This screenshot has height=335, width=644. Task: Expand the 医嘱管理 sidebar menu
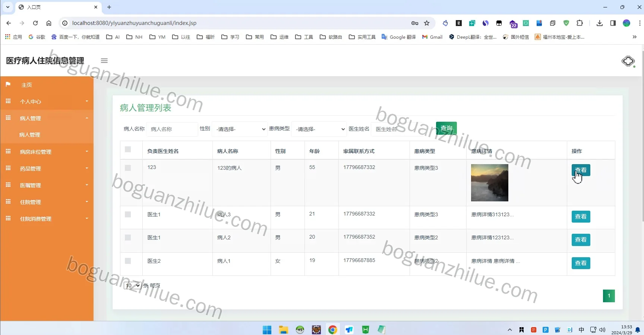click(47, 185)
